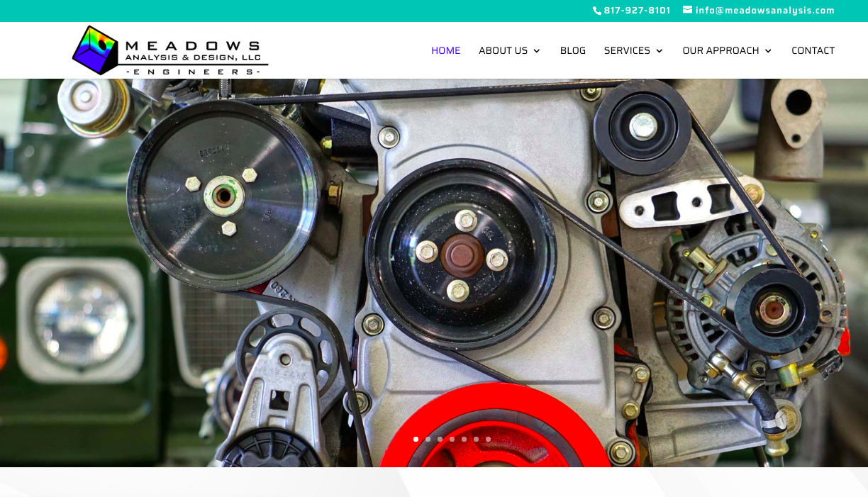Screen dimensions: 868x497
Task: Open the BLOG page from navigation
Action: click(572, 50)
